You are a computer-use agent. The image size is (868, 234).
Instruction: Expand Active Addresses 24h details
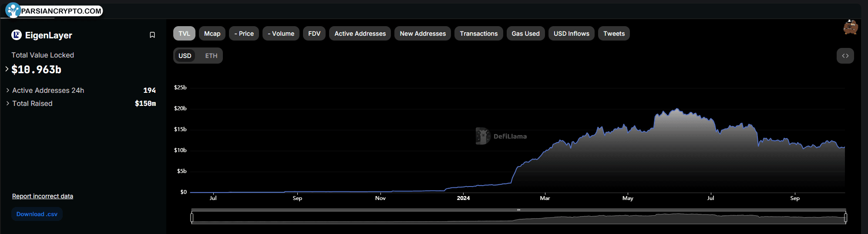8,90
